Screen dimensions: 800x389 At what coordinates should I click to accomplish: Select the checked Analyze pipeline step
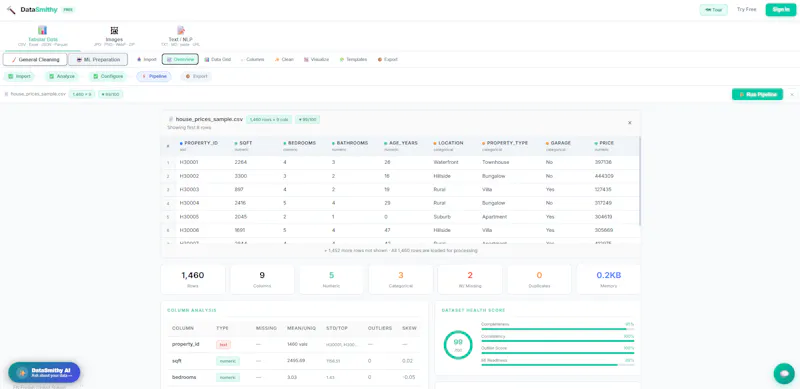point(62,77)
